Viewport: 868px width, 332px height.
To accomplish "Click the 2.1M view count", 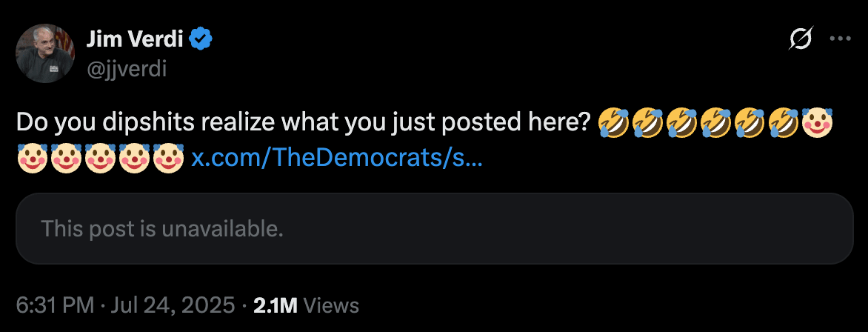I will pyautogui.click(x=276, y=305).
